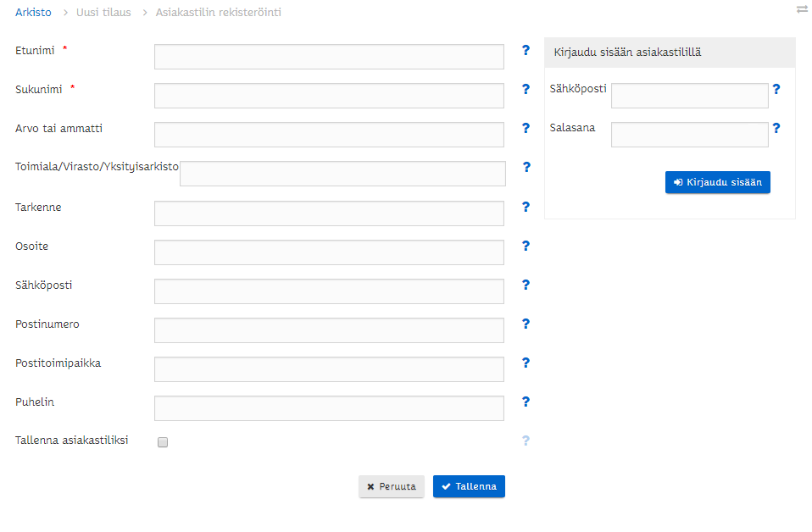Click help icon next to Postinumero
The height and width of the screenshot is (532, 812).
point(526,324)
